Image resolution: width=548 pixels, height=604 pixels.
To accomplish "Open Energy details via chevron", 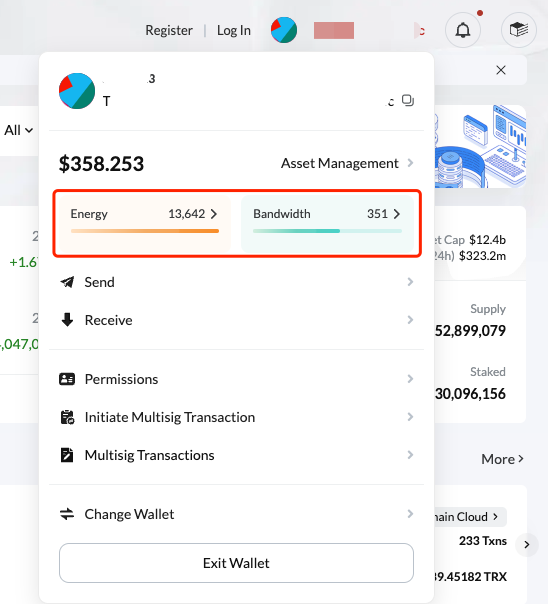I will coord(214,214).
